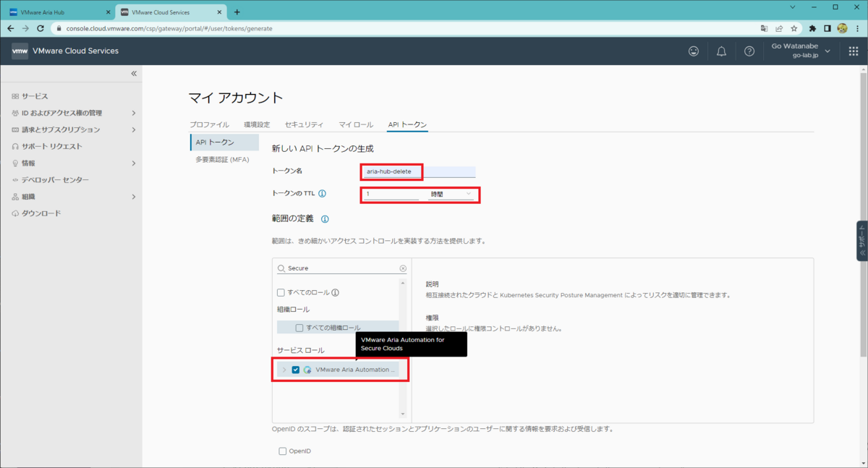The height and width of the screenshot is (468, 868).
Task: Open ダウンロード in the sidebar
Action: [41, 213]
